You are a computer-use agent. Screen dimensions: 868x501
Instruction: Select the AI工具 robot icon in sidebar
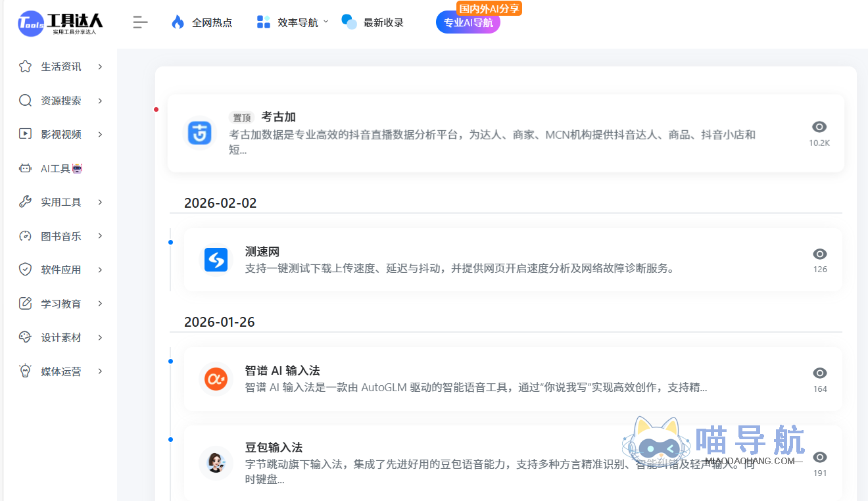[x=24, y=168]
